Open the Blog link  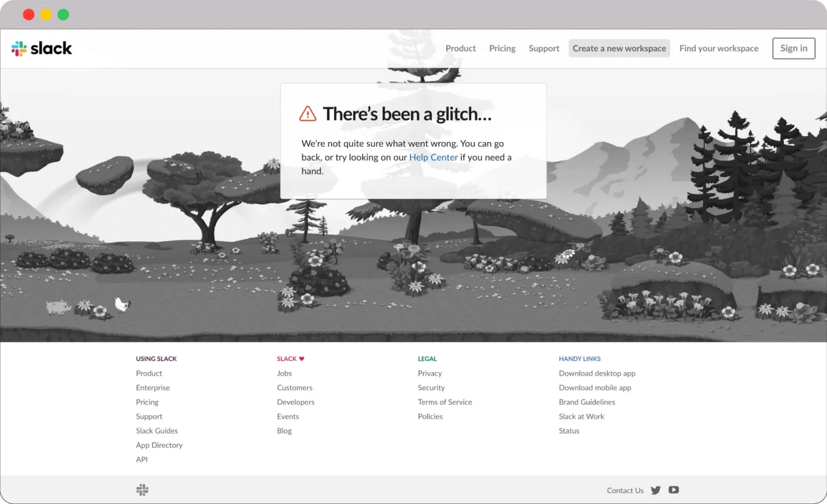(x=284, y=431)
